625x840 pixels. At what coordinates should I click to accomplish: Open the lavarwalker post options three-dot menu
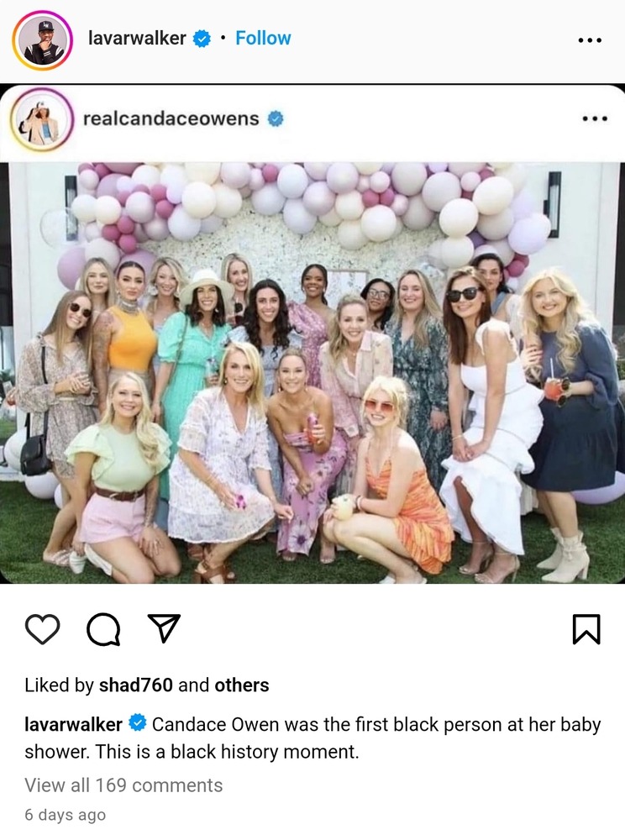591,39
